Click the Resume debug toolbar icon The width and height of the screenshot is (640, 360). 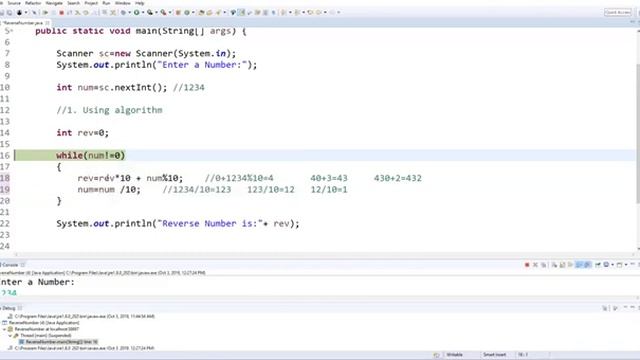(45, 12)
